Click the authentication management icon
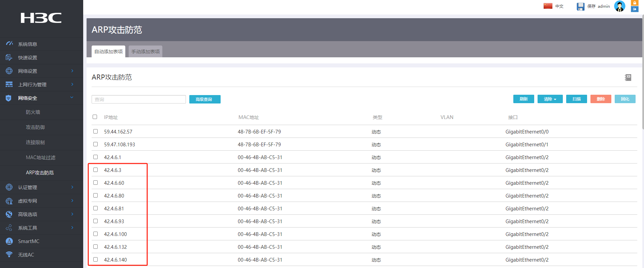The height and width of the screenshot is (268, 644). click(9, 187)
